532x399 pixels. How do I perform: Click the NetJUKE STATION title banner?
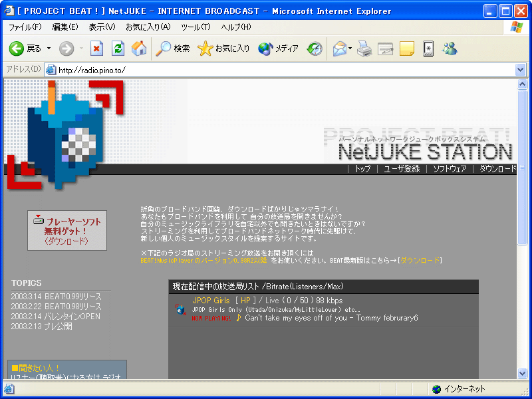coord(424,151)
